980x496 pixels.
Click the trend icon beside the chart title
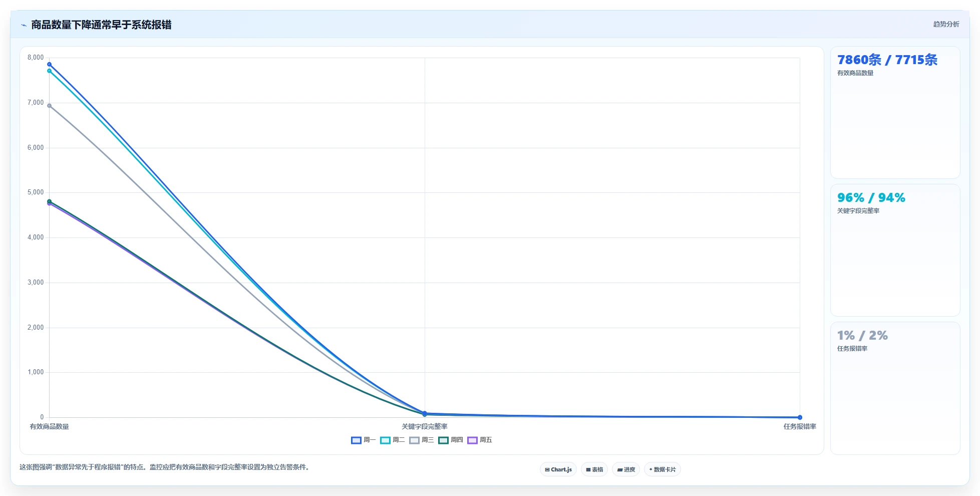(x=24, y=25)
